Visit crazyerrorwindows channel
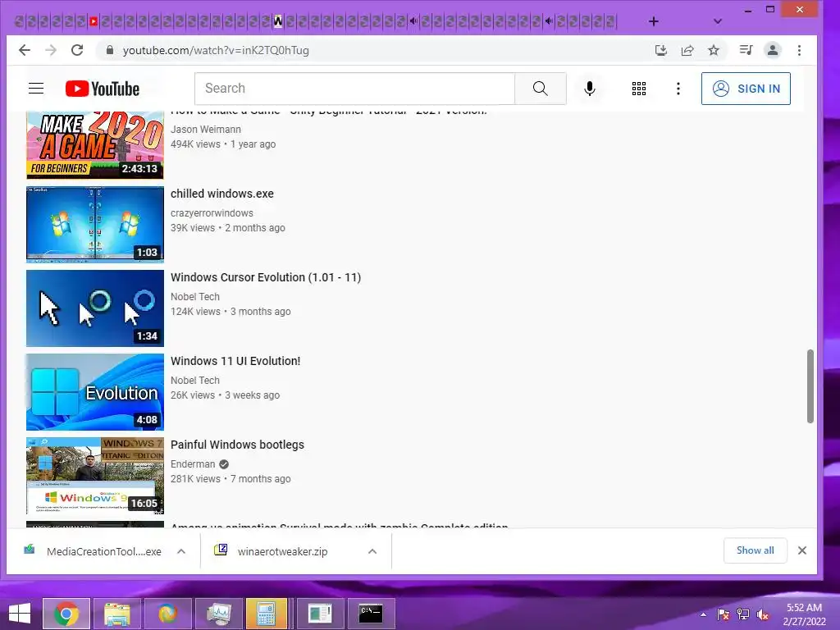 tap(212, 212)
